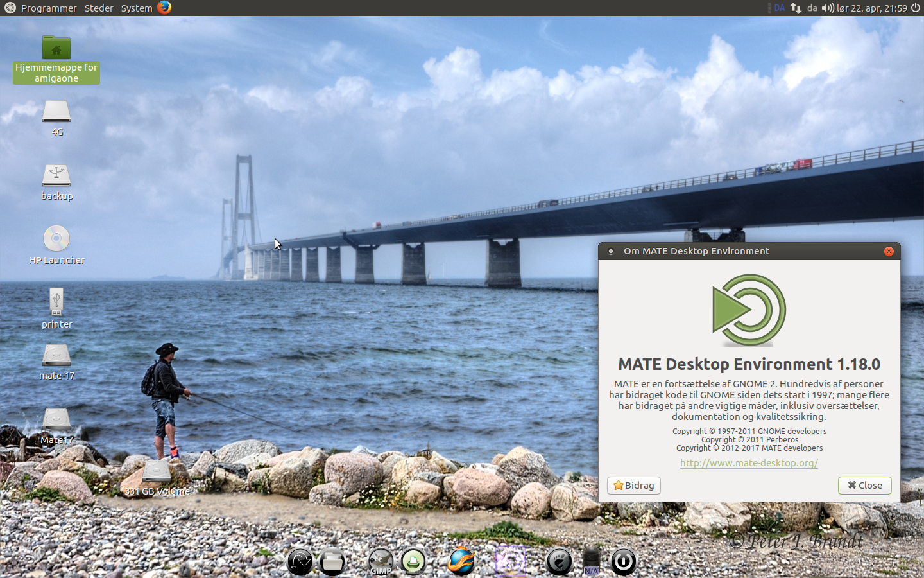Open the Programmer menu
The image size is (924, 578).
click(48, 8)
